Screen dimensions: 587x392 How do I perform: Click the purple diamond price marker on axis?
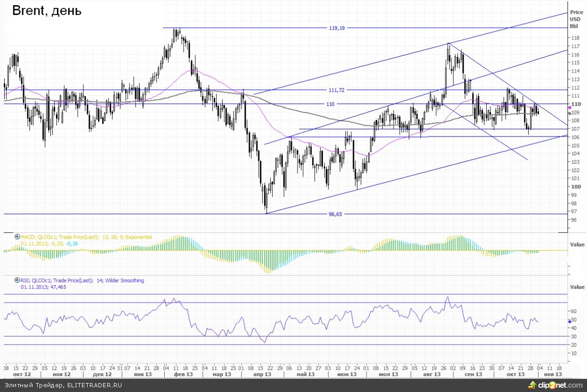click(570, 95)
